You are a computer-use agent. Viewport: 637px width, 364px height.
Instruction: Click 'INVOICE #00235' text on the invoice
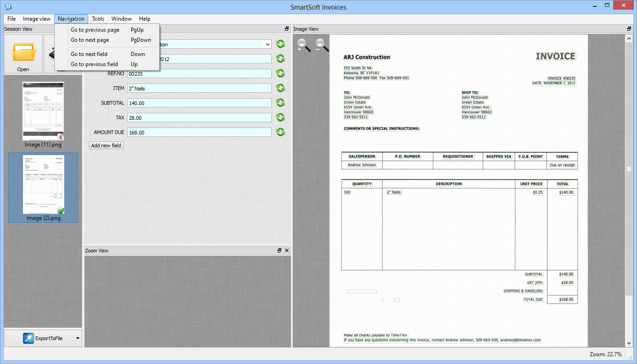coord(561,78)
